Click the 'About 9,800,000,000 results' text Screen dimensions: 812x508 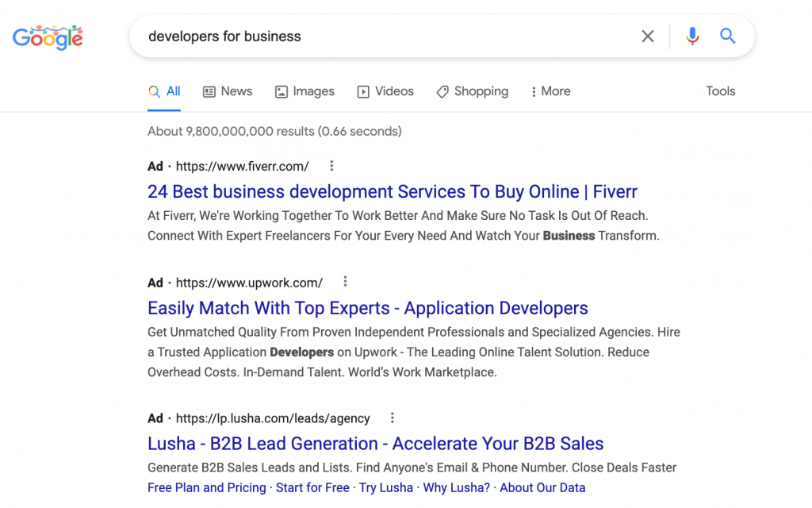click(x=274, y=131)
